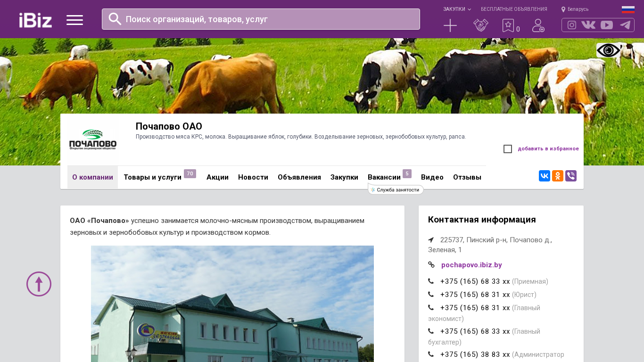Open the pochapovo.ibiz.by website link
Viewport: 644px width, 362px height.
click(x=471, y=265)
